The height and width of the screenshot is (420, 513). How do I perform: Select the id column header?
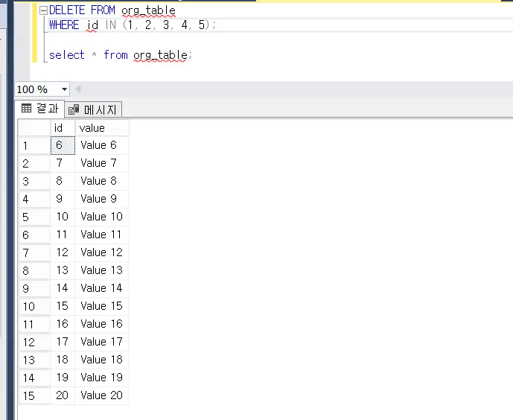click(x=63, y=128)
